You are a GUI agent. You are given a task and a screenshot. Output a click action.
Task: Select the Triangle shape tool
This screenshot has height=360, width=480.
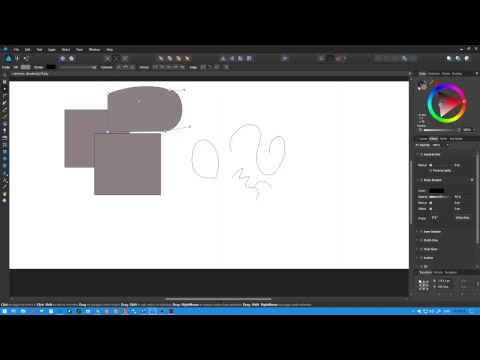coord(5,173)
